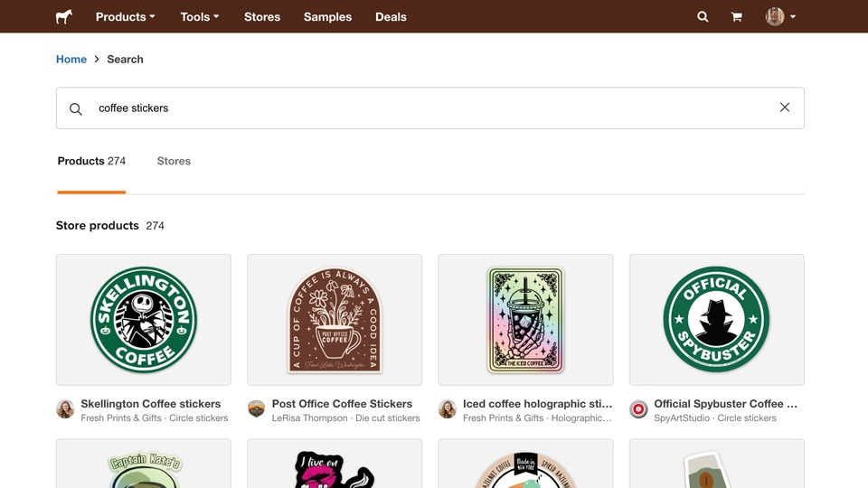This screenshot has height=488, width=868.
Task: Click the Official Spybuster Coffee title
Action: click(726, 404)
